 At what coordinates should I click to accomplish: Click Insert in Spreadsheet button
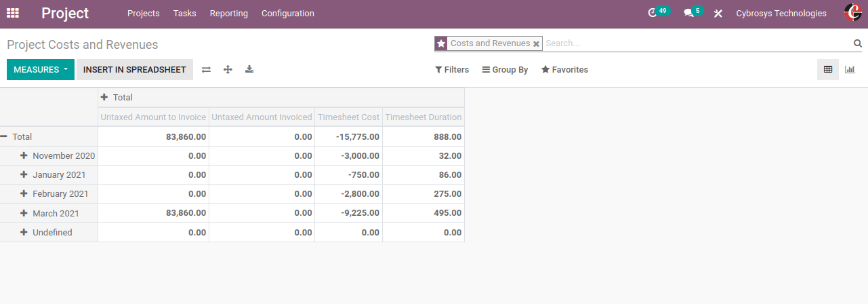point(135,69)
